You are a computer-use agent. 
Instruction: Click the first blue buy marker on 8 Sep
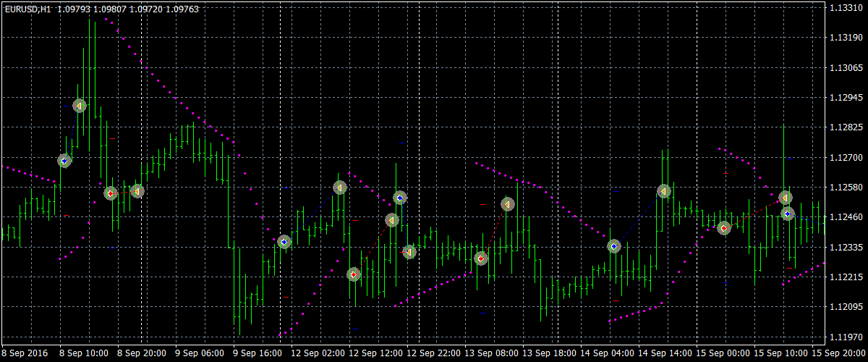click(64, 161)
